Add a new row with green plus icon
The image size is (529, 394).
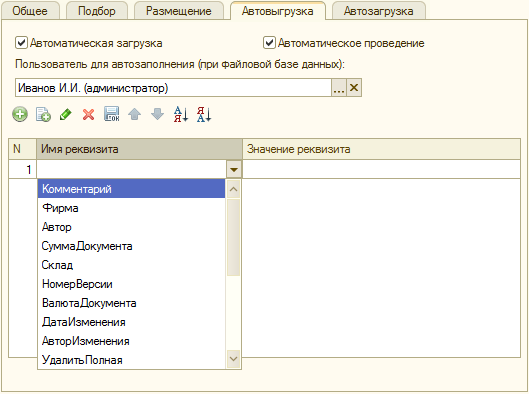[x=20, y=114]
